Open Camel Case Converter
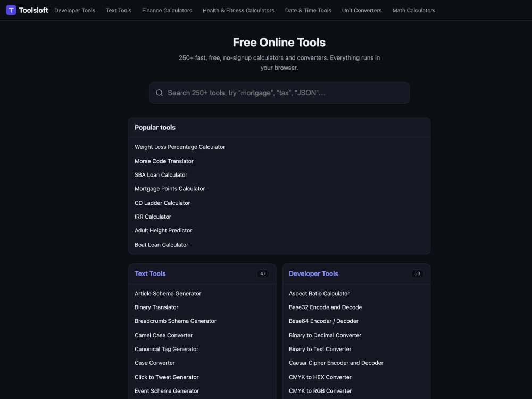Image resolution: width=532 pixels, height=399 pixels. point(163,335)
